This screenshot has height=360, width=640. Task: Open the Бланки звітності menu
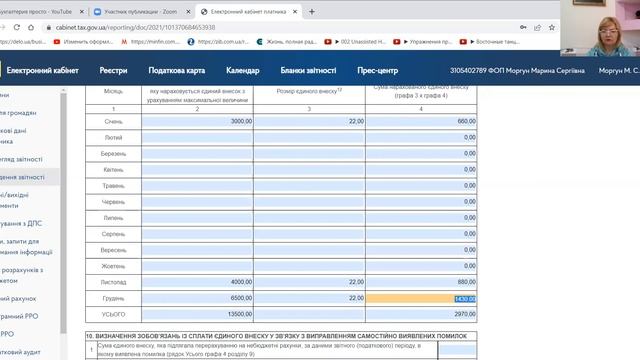coord(308,70)
